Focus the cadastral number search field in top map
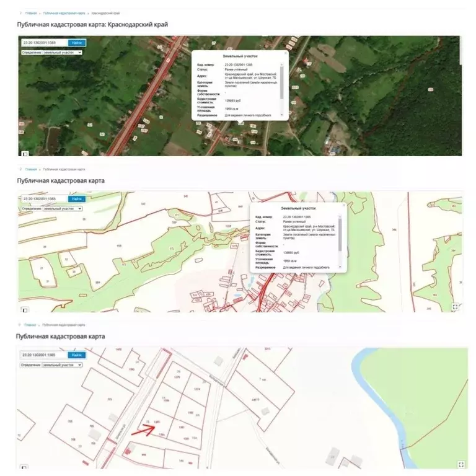The image size is (476, 476). tap(43, 43)
